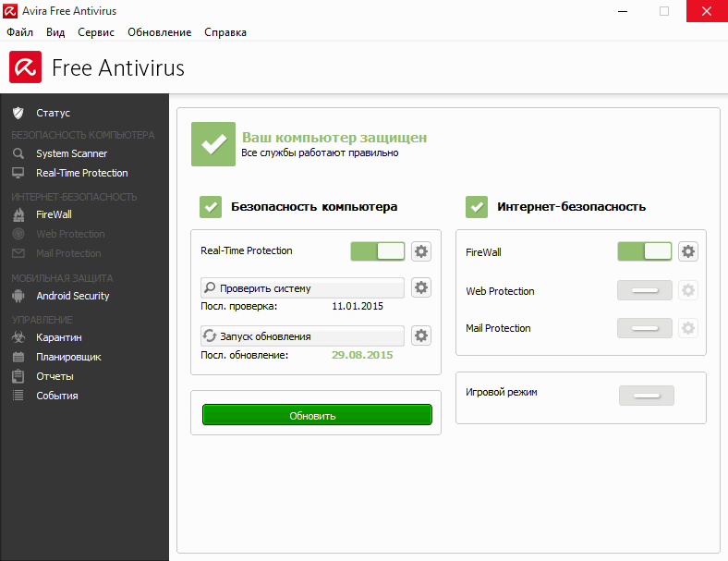Open the Файл menu
The width and height of the screenshot is (728, 561).
(20, 32)
